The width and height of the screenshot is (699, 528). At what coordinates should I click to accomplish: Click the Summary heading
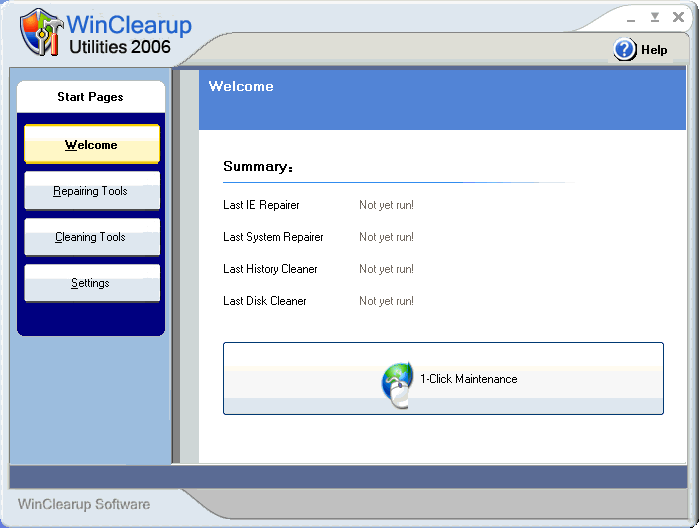[x=258, y=166]
